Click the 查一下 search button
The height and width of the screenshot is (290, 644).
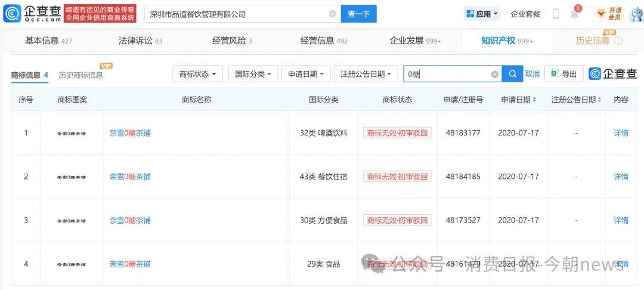coord(358,14)
